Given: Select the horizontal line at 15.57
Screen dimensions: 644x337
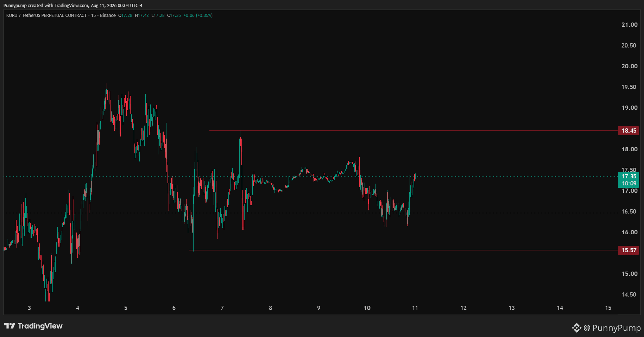Looking at the screenshot, I should (x=404, y=250).
